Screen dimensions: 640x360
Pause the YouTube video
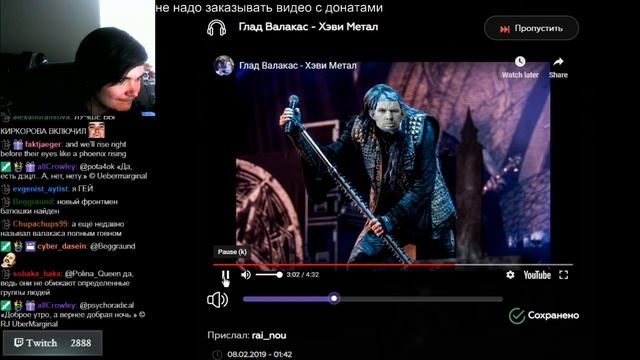click(225, 275)
